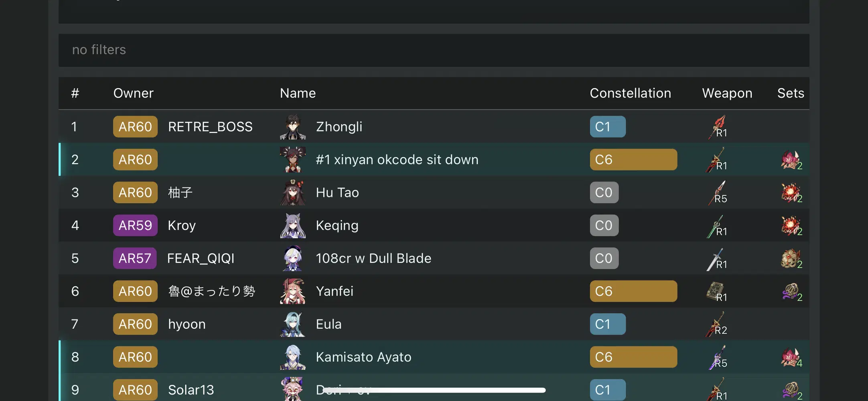The image size is (868, 401).
Task: Click the Keqing character avatar
Action: coord(293,226)
